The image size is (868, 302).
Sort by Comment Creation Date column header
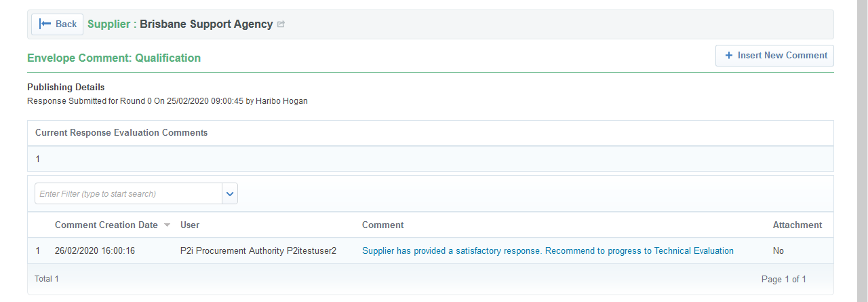[106, 225]
